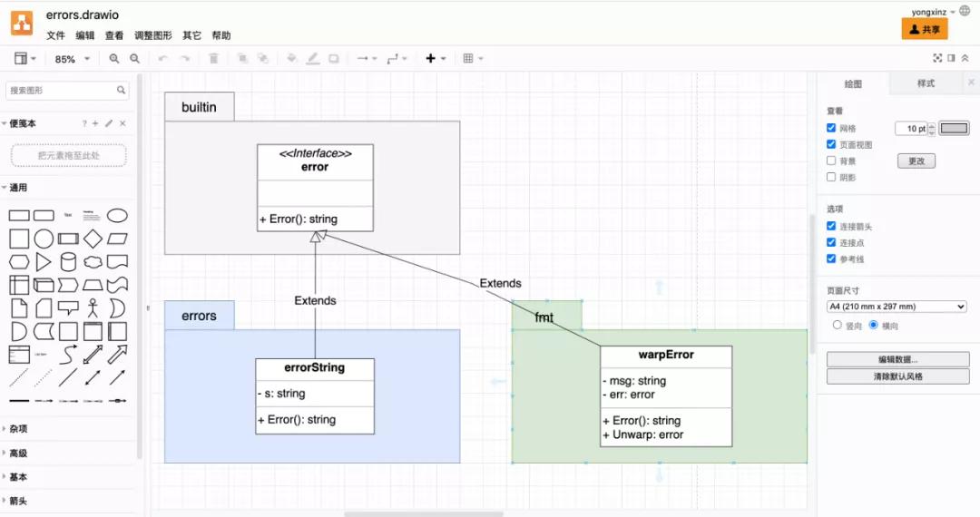Image resolution: width=980 pixels, height=517 pixels.
Task: Toggle the format panel icon
Action: coord(951,58)
